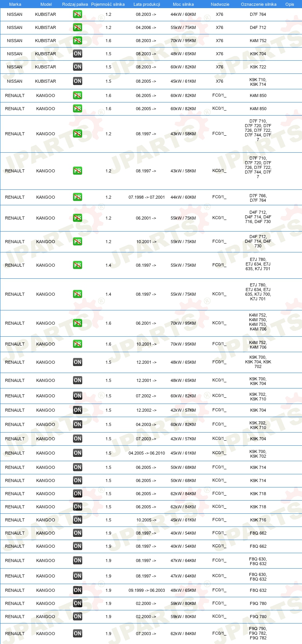Viewport: 302px width, 644px height.
Task: Select the date cell 04.2003 ->
Action: pos(146,424)
